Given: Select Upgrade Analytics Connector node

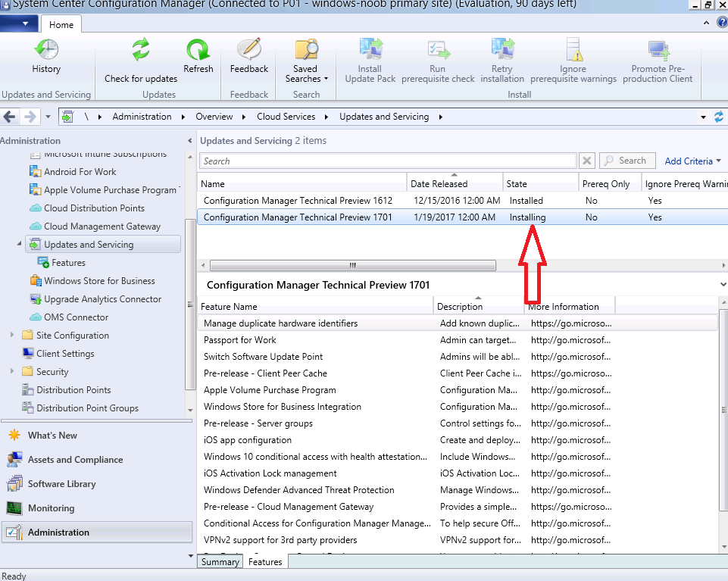Looking at the screenshot, I should (x=102, y=299).
